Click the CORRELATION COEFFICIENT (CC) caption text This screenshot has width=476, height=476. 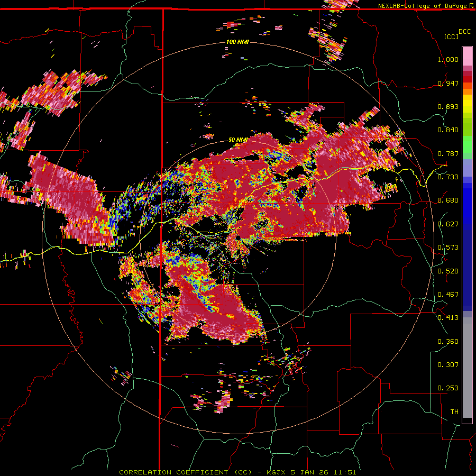coord(185,472)
